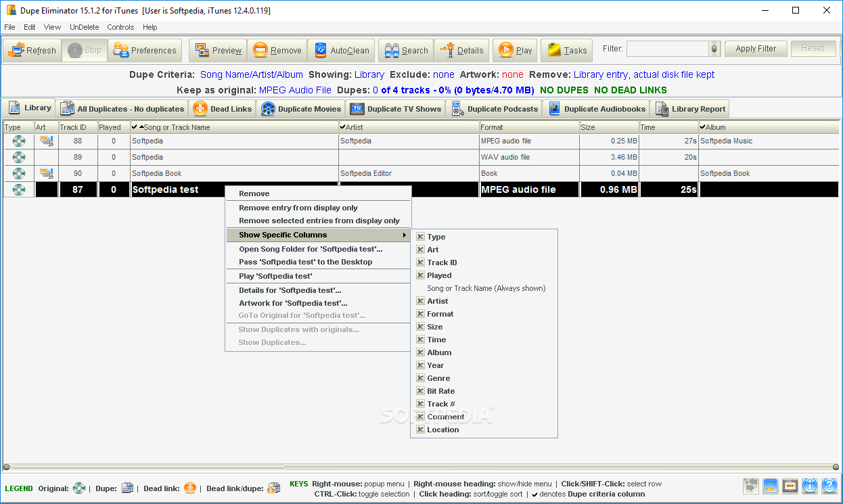Viewport: 843px width, 504px height.
Task: Click the Play toolbar button
Action: pyautogui.click(x=516, y=50)
